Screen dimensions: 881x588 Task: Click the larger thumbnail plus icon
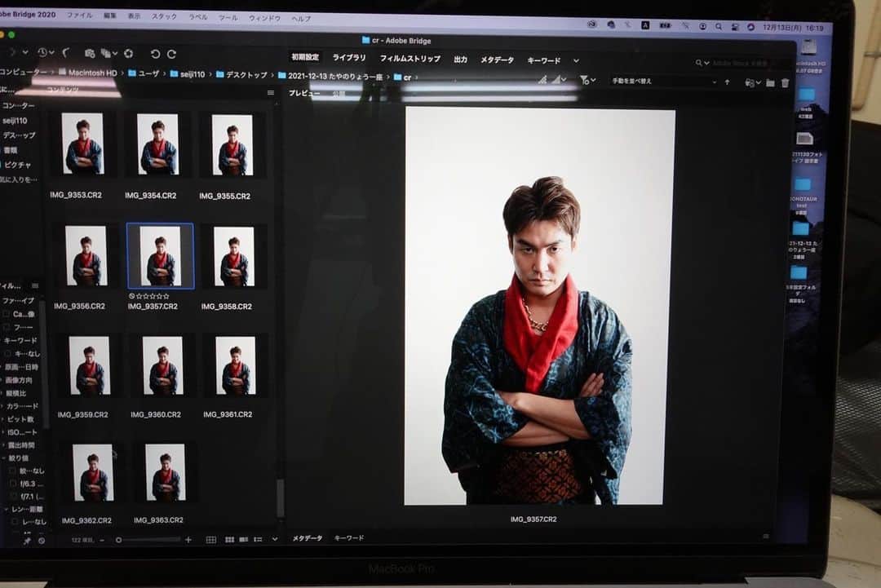[188, 540]
